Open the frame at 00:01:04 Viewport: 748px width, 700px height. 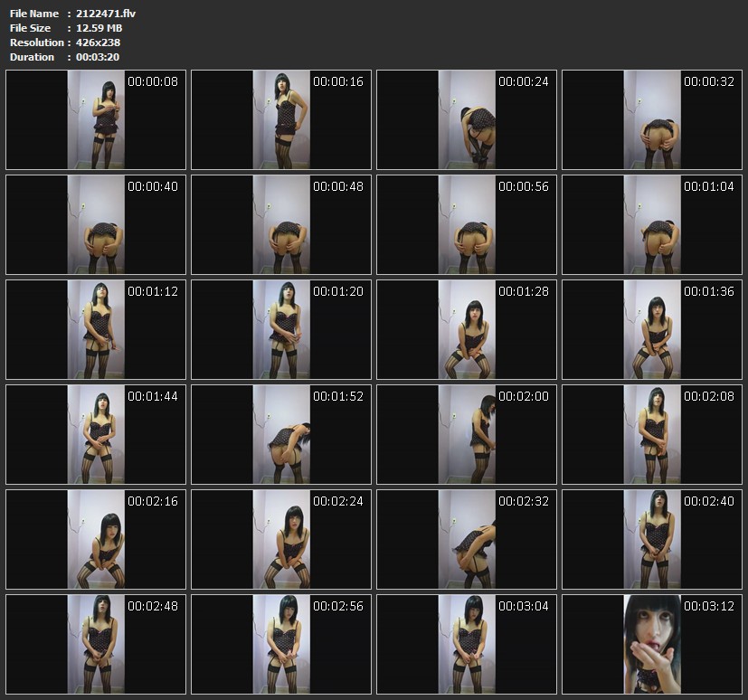click(652, 225)
